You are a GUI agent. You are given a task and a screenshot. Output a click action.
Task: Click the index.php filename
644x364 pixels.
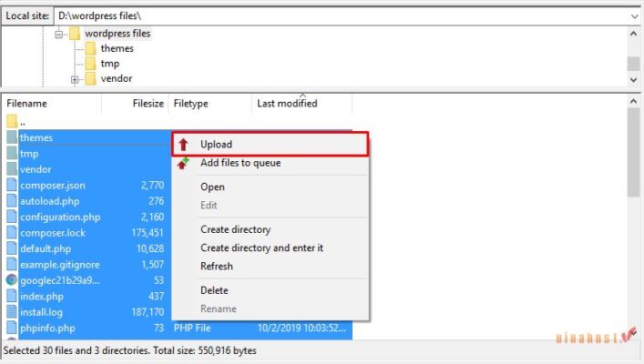tap(42, 297)
